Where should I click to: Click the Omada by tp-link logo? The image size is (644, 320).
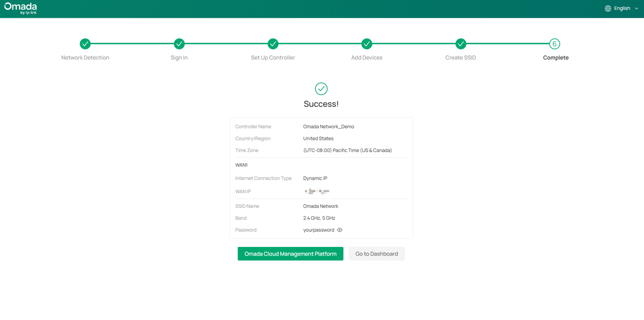(21, 8)
